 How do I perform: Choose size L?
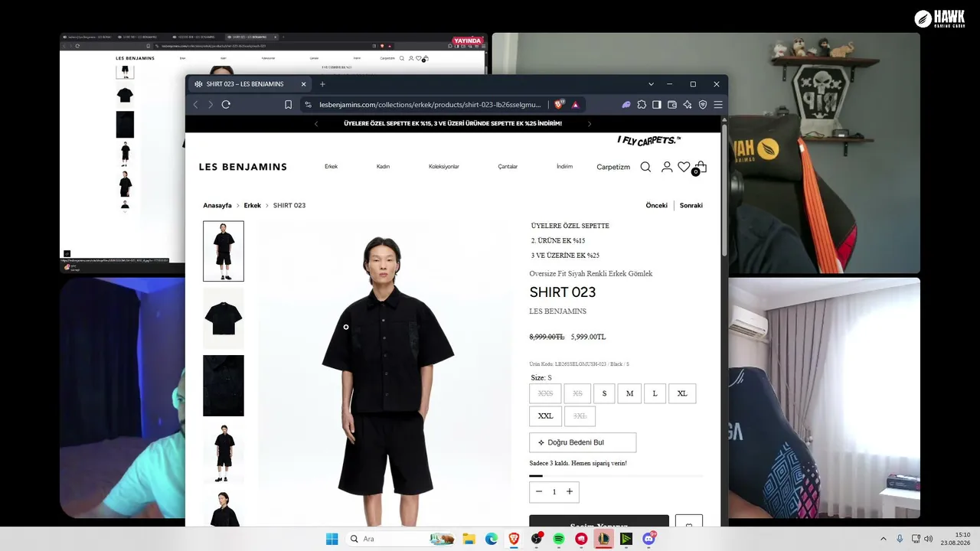[655, 393]
